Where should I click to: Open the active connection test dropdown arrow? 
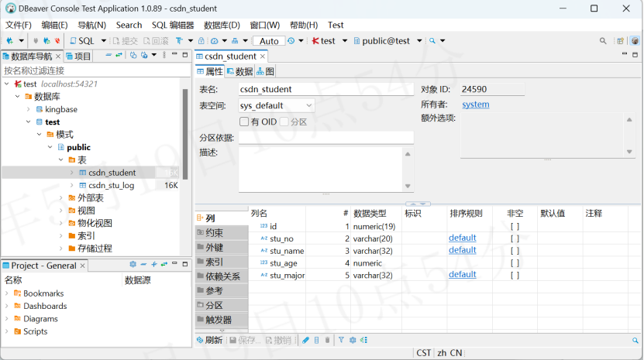[x=345, y=40]
